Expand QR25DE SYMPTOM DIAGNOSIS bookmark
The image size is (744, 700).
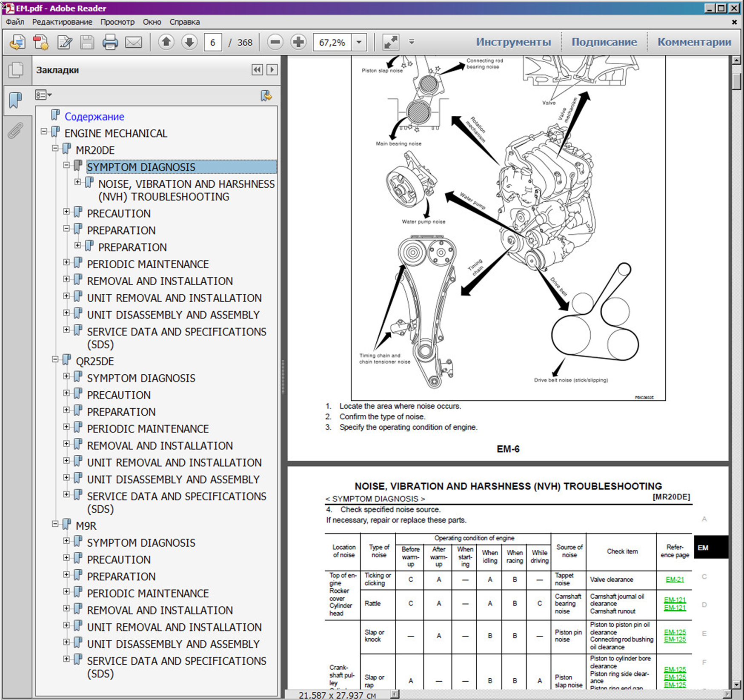pos(66,376)
